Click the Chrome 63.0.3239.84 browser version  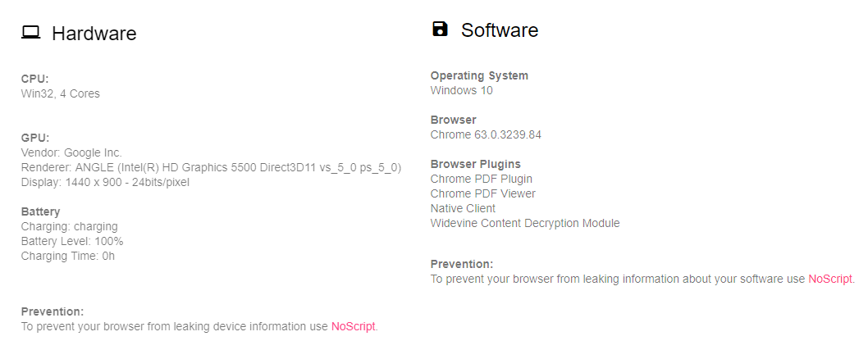click(x=486, y=134)
